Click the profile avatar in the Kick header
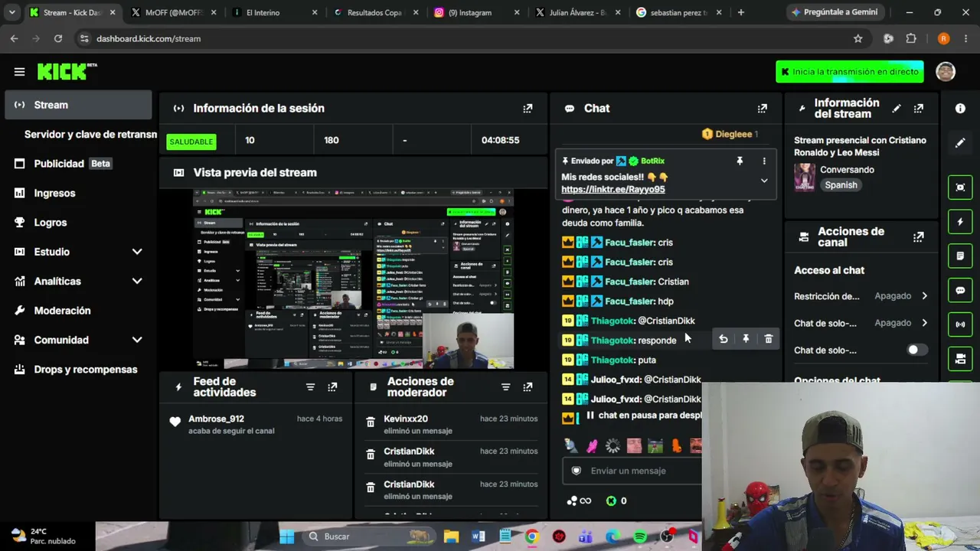The image size is (980, 551). click(946, 71)
